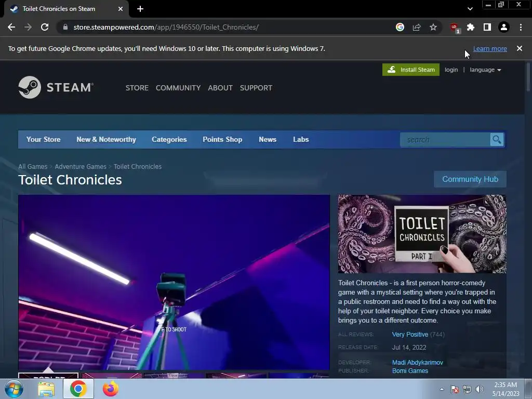Show hidden system tray icons

click(x=442, y=389)
